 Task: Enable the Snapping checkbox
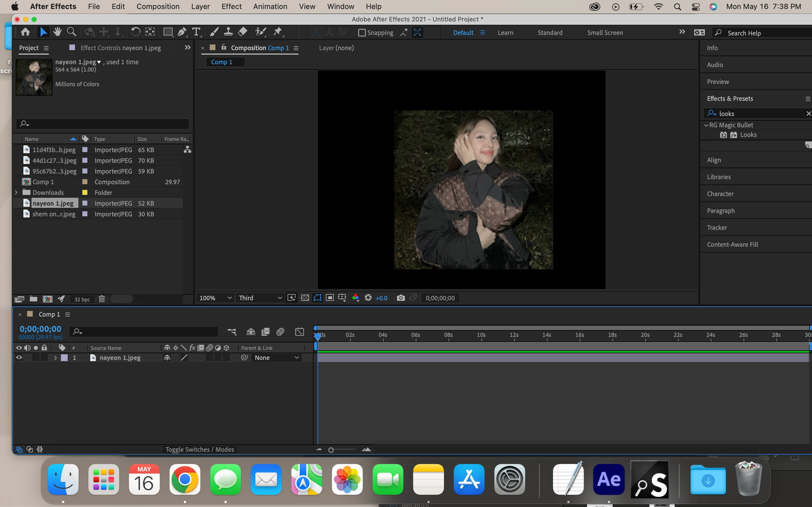click(x=362, y=32)
